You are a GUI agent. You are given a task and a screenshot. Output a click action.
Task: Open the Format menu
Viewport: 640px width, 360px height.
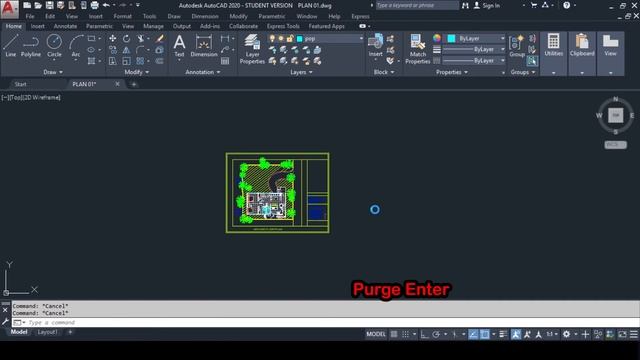click(x=122, y=16)
